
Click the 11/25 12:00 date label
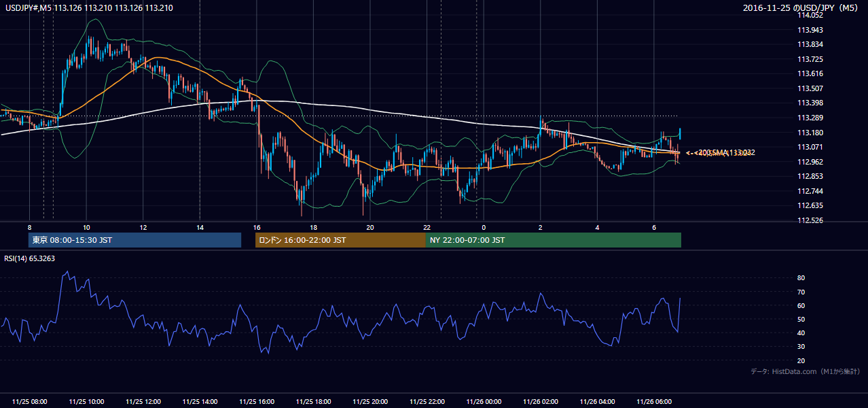tap(143, 402)
